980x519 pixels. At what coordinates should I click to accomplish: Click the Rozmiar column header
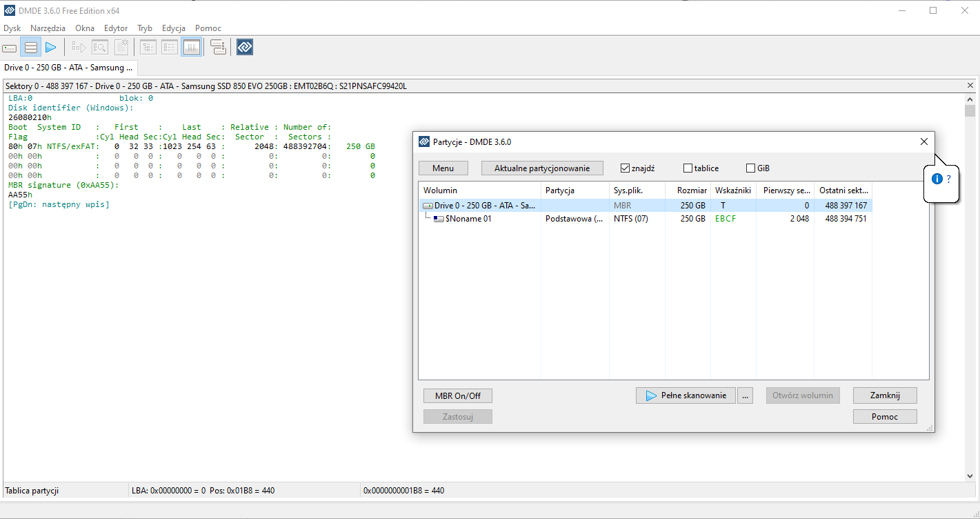[x=688, y=190]
